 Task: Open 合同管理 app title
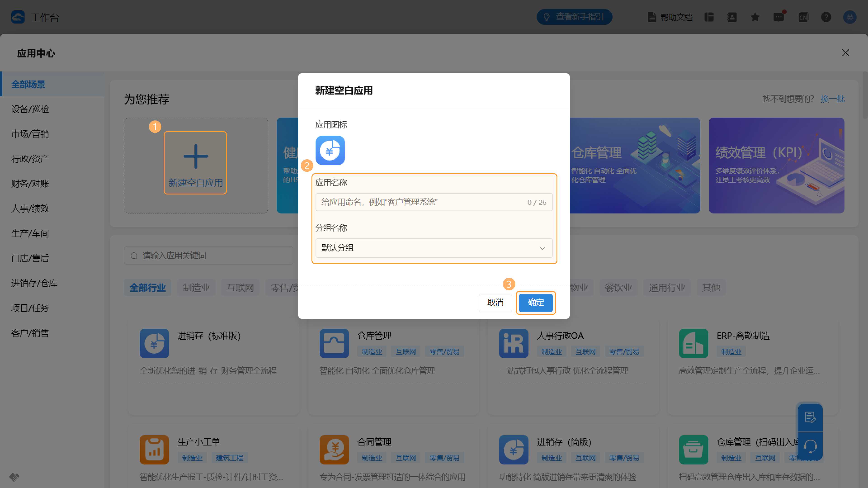pos(374,442)
